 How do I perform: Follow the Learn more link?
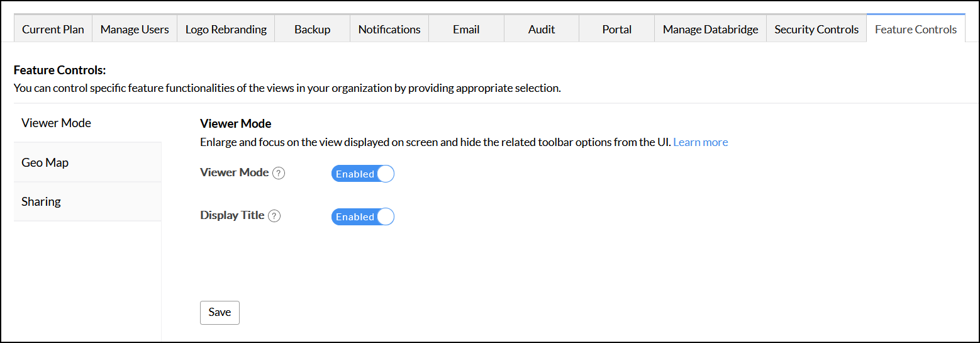pos(700,142)
